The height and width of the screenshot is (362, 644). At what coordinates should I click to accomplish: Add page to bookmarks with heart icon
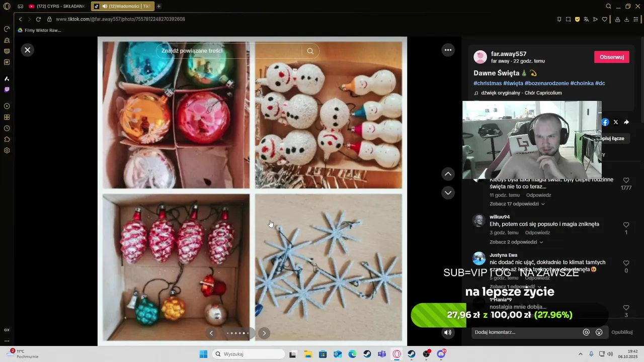click(x=604, y=19)
